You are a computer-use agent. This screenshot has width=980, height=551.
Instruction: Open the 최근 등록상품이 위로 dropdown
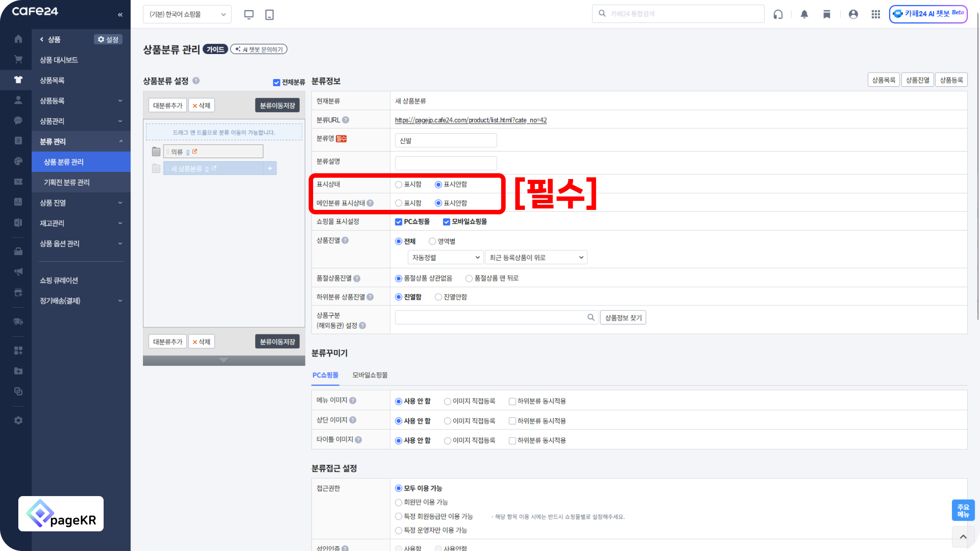point(536,257)
